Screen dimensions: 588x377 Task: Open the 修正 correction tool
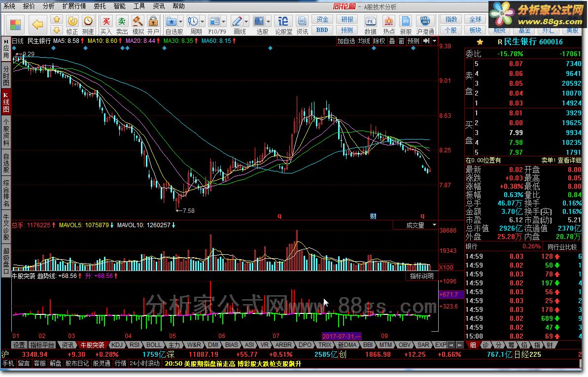(x=72, y=25)
